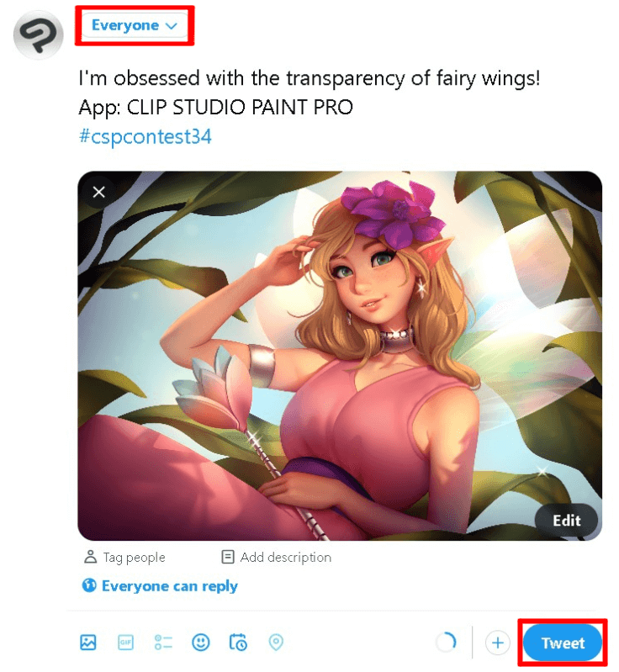Click the chevron next to Everyone
Image resolution: width=619 pixels, height=672 pixels.
pos(172,26)
